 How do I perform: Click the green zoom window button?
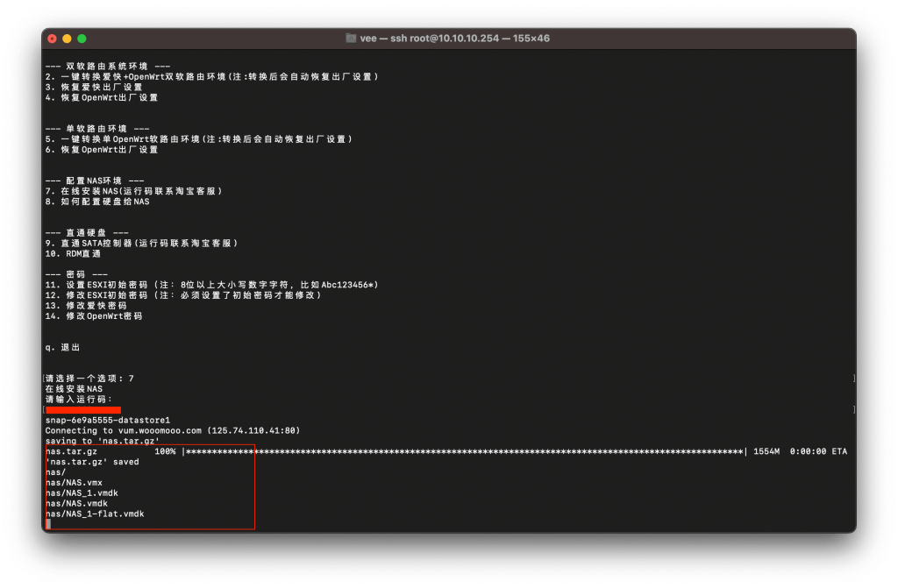[82, 39]
